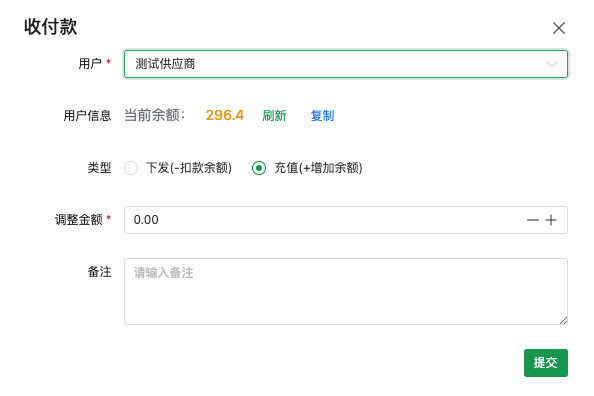Click into the 备注 textarea
This screenshot has width=594, height=396.
345,291
